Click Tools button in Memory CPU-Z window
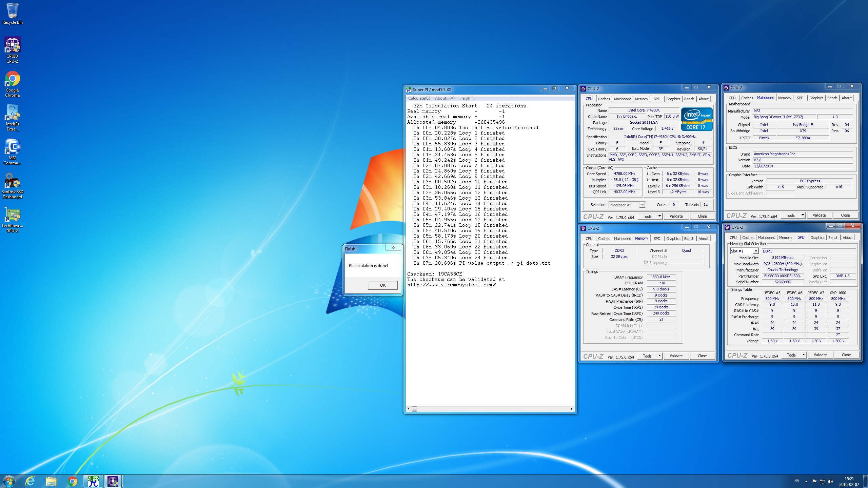Viewport: 868px width, 488px height. [647, 356]
